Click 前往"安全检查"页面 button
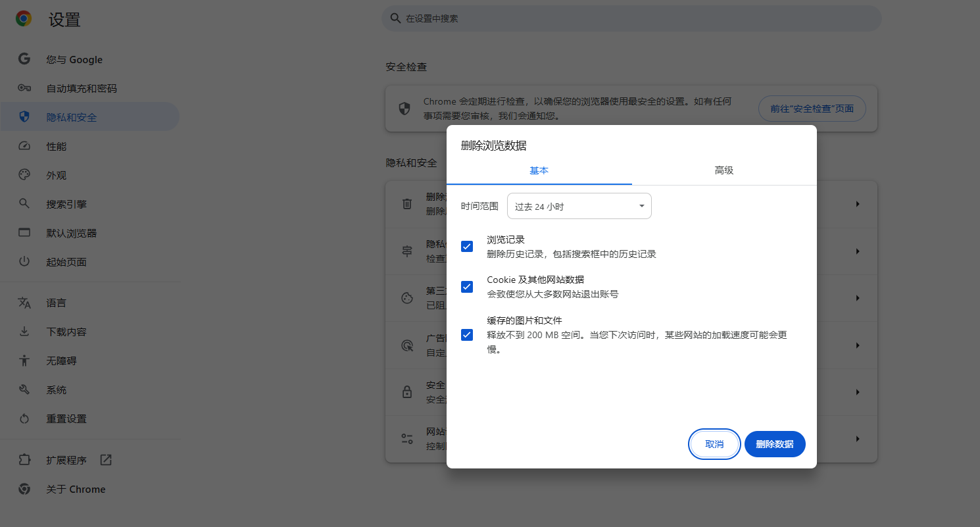The image size is (980, 527). click(812, 109)
